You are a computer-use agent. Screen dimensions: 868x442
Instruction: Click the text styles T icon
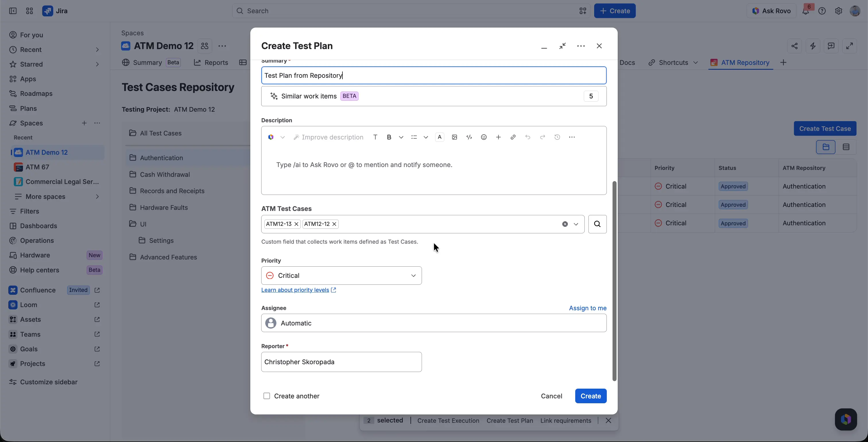pos(375,137)
